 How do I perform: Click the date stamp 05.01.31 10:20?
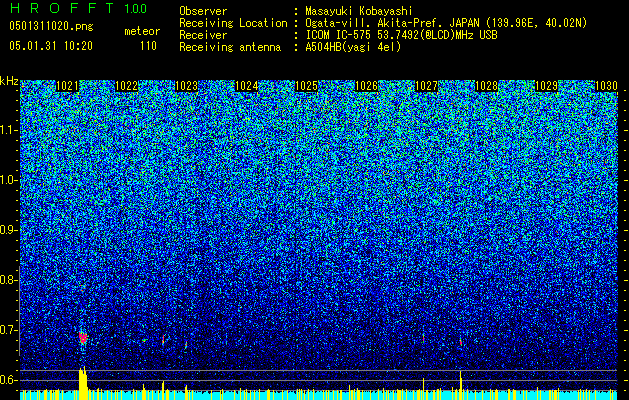pos(51,46)
